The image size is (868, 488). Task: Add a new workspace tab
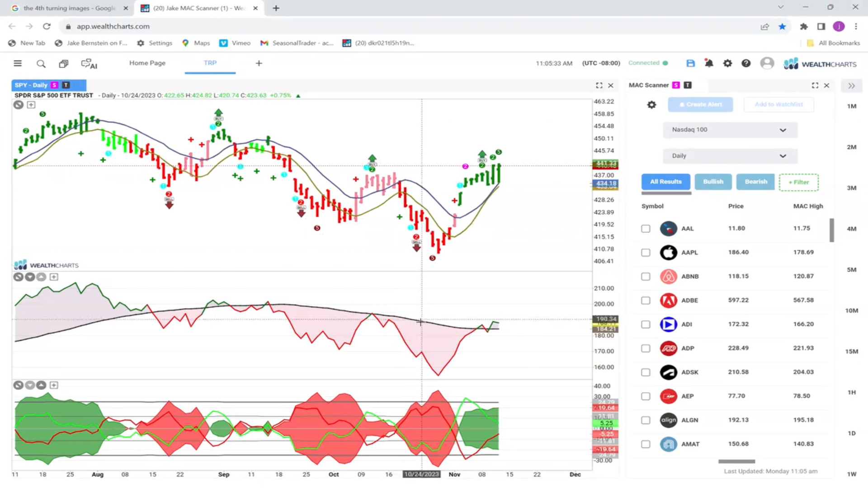point(259,63)
